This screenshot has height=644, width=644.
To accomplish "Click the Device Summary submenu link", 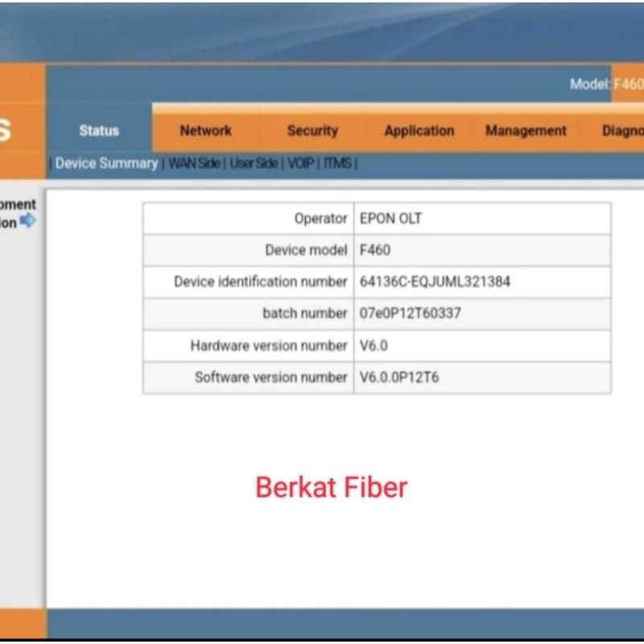I will [x=106, y=163].
